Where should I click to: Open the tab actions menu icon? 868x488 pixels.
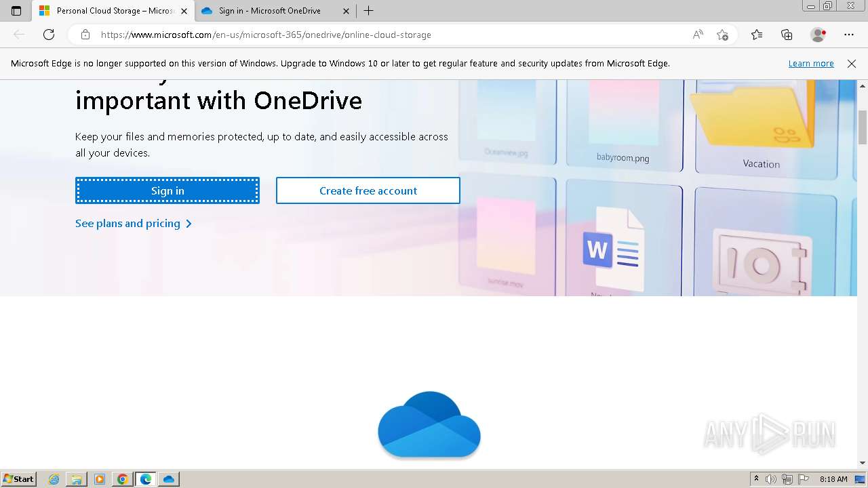click(16, 11)
